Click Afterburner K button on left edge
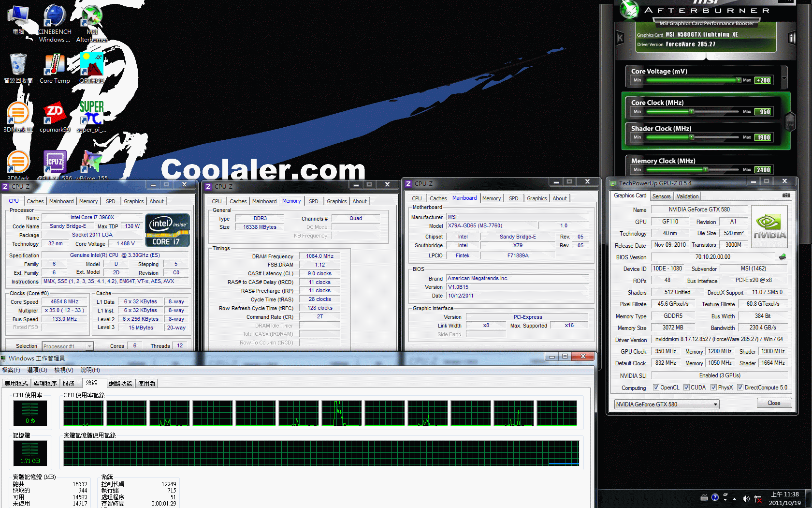This screenshot has height=508, width=812. [620, 38]
